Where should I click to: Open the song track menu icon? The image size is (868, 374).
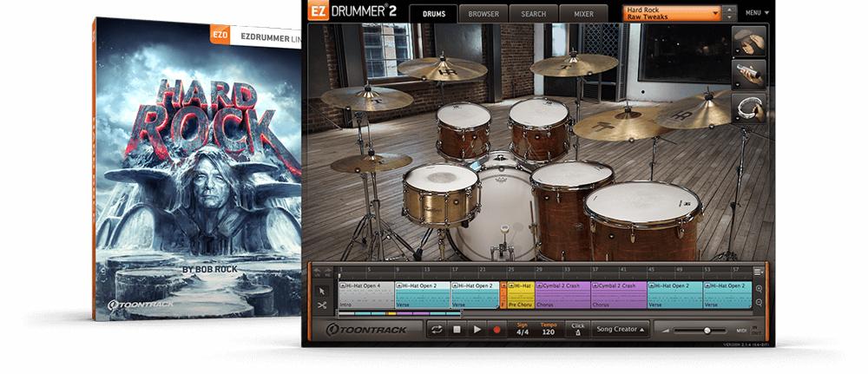click(x=759, y=271)
